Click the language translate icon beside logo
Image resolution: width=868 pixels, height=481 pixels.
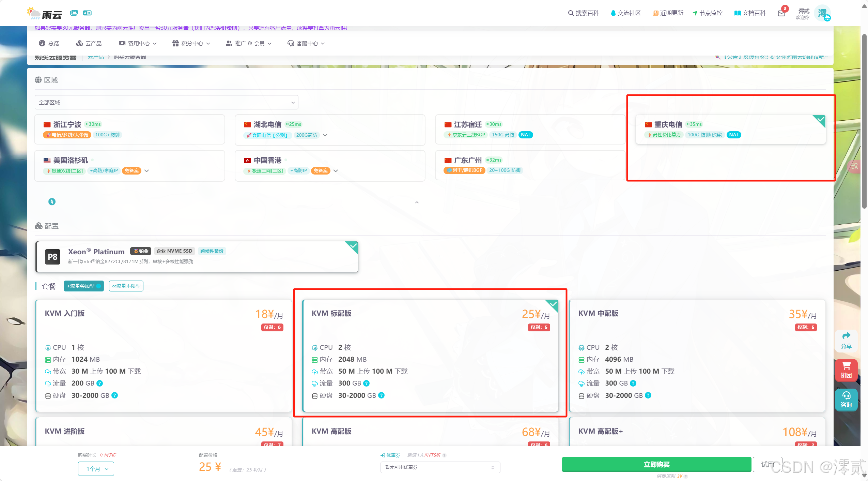point(87,13)
